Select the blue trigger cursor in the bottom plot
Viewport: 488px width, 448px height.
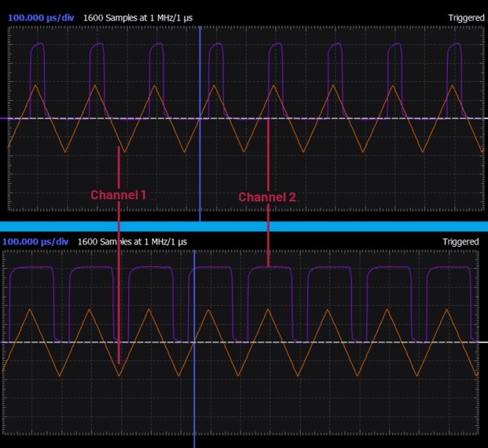click(x=194, y=410)
